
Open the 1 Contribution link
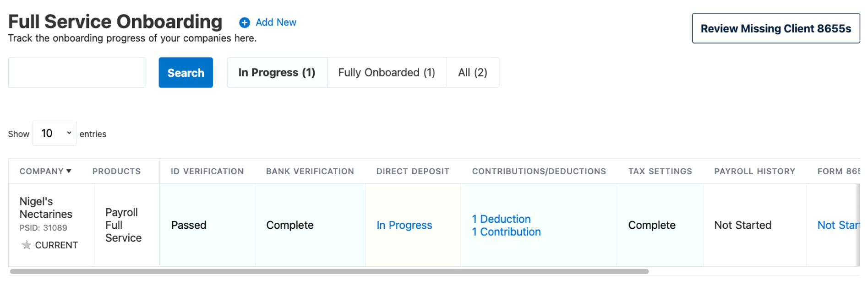coord(506,232)
